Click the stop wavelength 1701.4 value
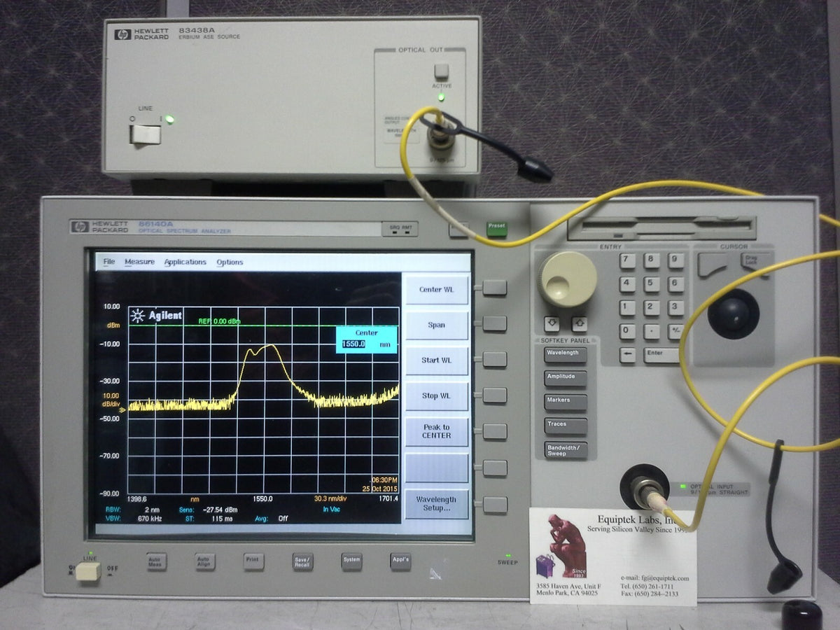 pos(387,499)
